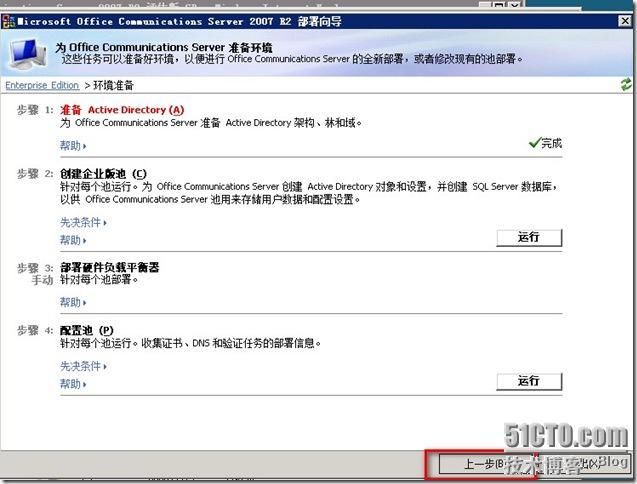Run step 4 配置池 with 运行
Image resolution: width=637 pixels, height=484 pixels.
point(529,381)
